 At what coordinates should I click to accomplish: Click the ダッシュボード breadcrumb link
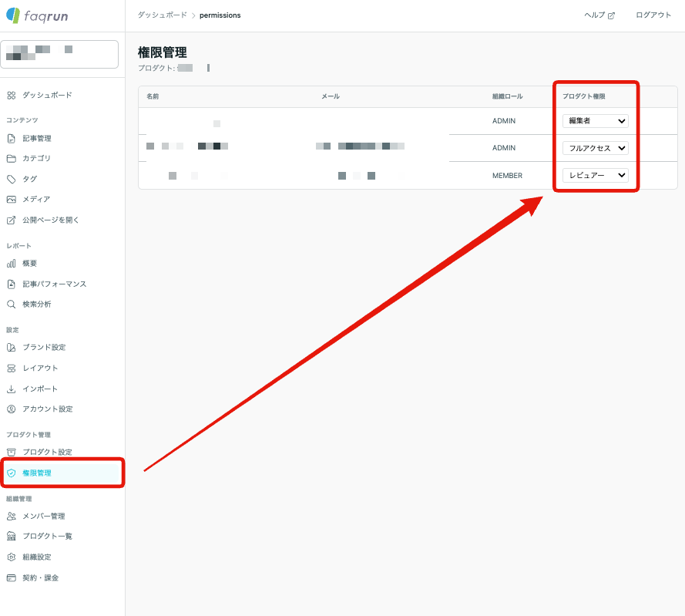pos(162,15)
